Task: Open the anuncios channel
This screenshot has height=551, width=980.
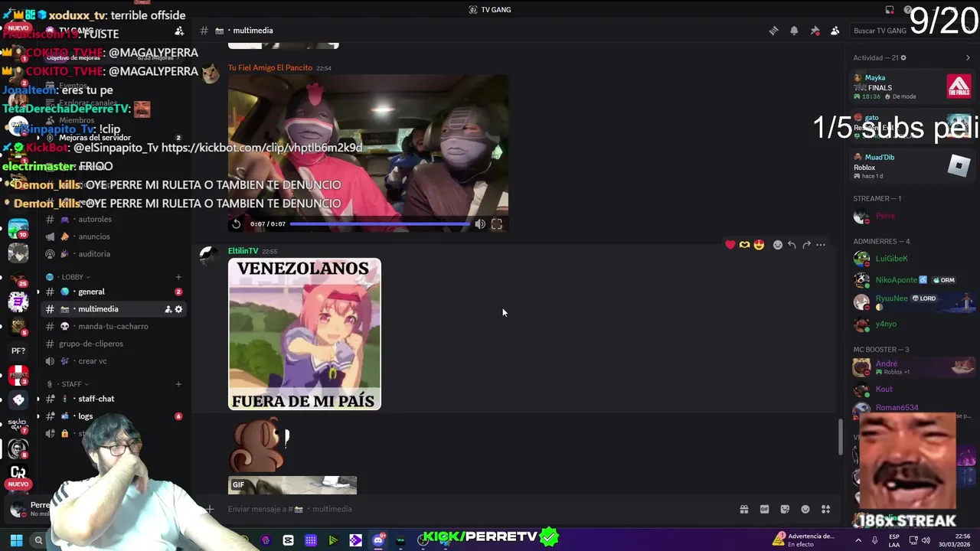Action: [x=113, y=236]
